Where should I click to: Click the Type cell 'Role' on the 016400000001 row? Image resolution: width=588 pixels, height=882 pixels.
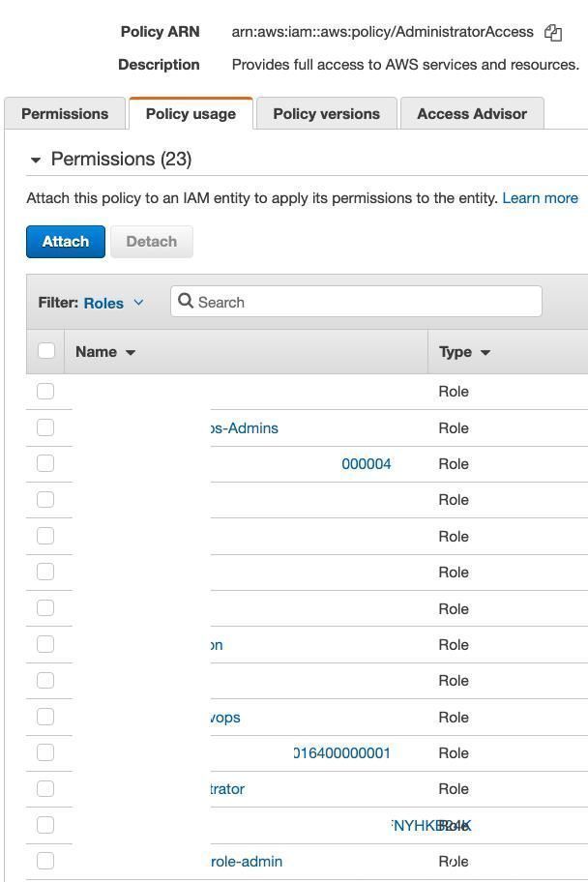click(454, 753)
